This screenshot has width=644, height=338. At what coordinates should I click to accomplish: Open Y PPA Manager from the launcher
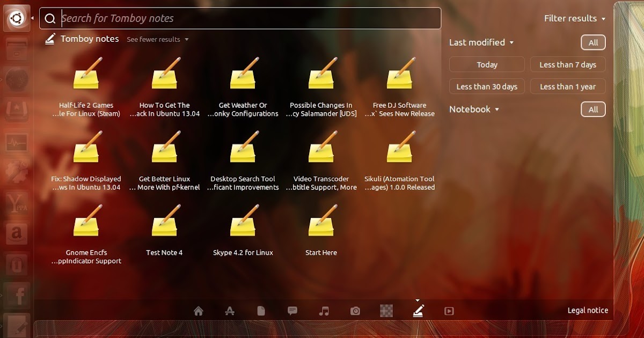point(17,204)
